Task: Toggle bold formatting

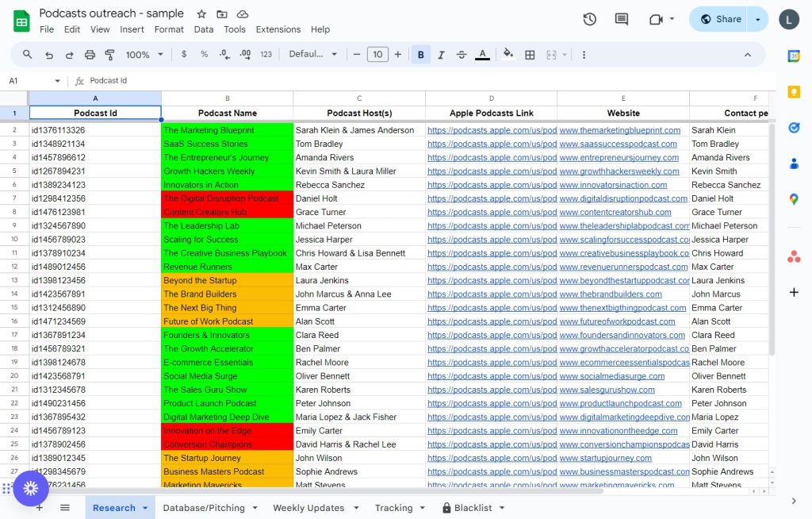Action: point(420,55)
